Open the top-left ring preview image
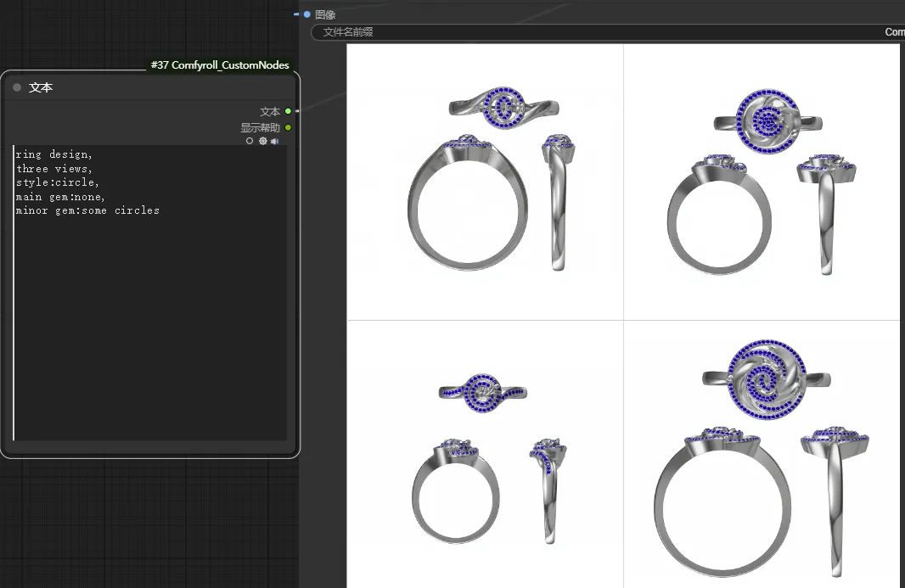This screenshot has width=905, height=588. click(485, 182)
